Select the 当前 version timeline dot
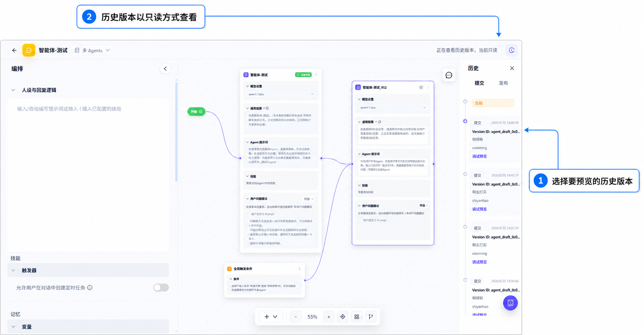 tap(465, 102)
